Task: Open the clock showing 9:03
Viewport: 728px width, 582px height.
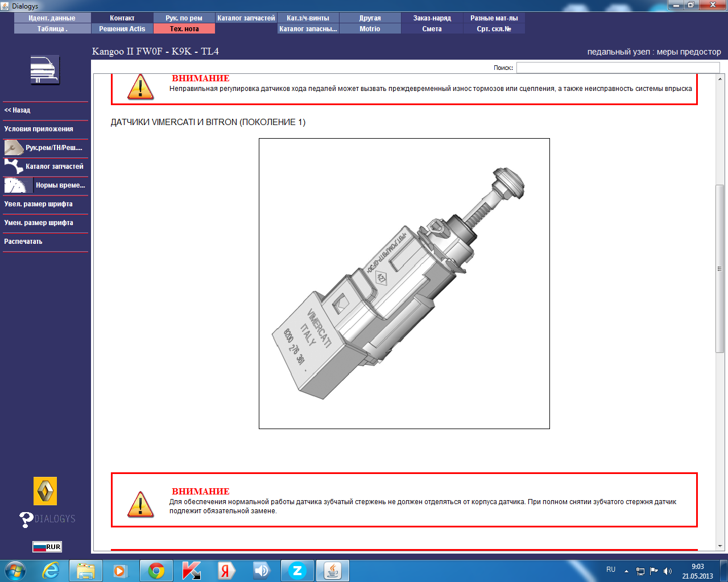Action: click(698, 571)
